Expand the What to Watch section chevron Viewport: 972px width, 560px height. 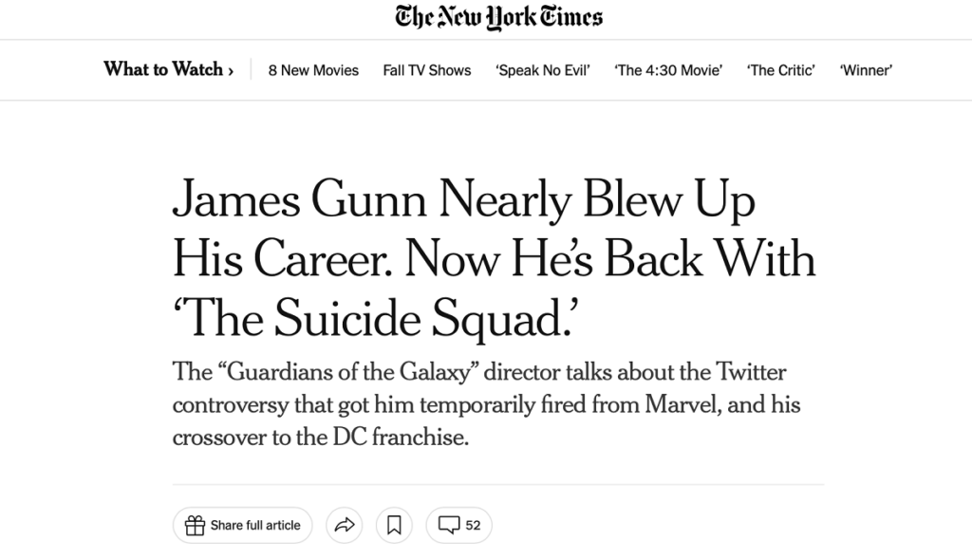(x=231, y=69)
